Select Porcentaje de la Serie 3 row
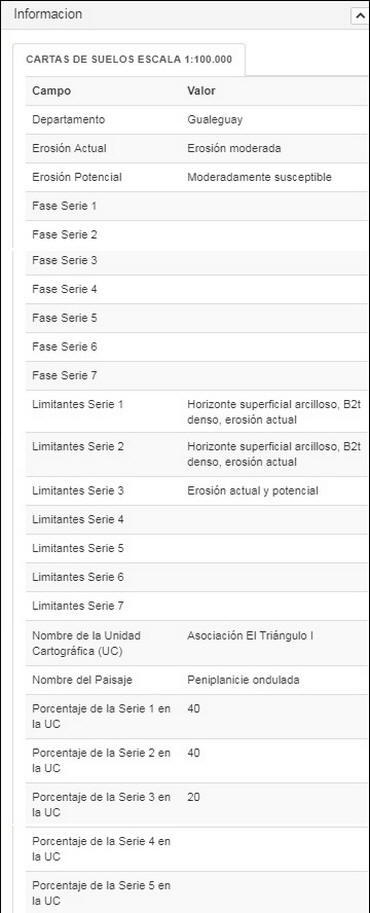 [x=198, y=805]
